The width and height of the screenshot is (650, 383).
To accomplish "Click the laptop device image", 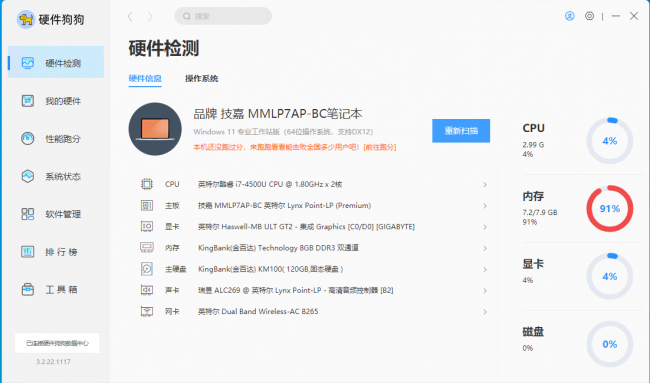I will tap(155, 129).
